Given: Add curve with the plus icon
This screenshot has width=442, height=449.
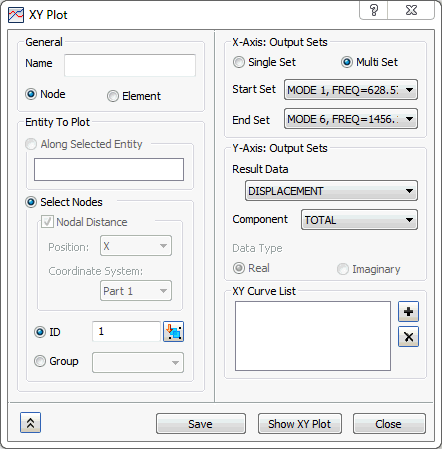Looking at the screenshot, I should point(408,312).
